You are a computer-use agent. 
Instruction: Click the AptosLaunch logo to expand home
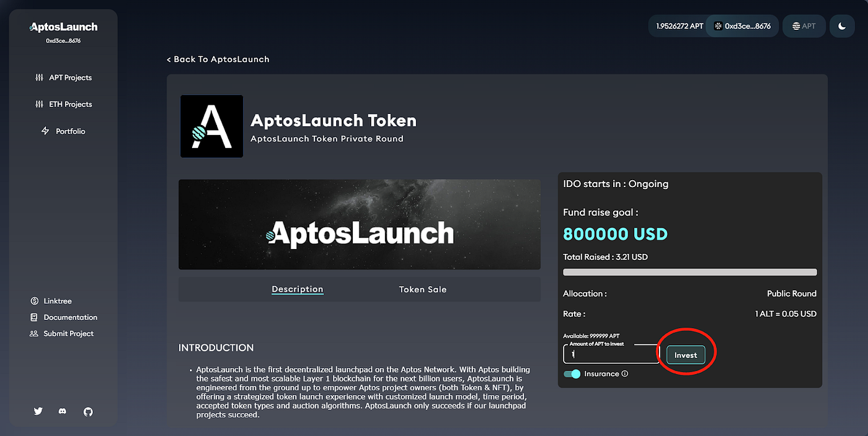coord(63,27)
